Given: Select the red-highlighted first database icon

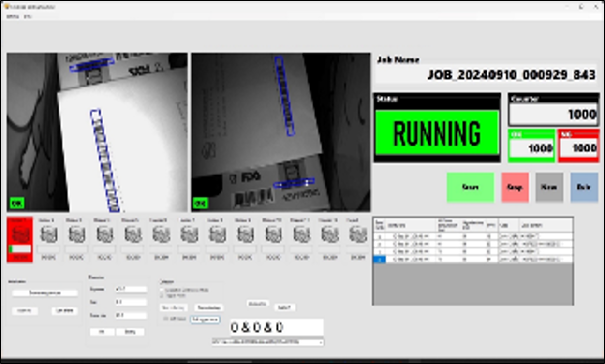Looking at the screenshot, I should click(20, 234).
